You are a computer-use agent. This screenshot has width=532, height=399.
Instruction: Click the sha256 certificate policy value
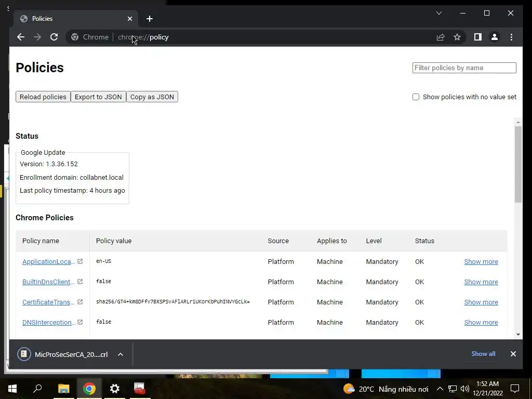[x=172, y=302]
